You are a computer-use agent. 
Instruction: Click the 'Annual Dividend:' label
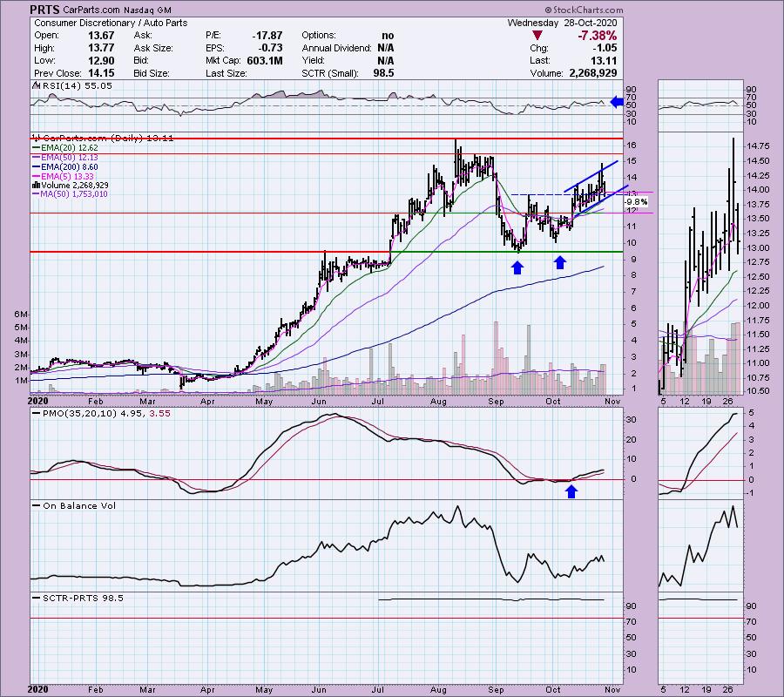tap(336, 48)
